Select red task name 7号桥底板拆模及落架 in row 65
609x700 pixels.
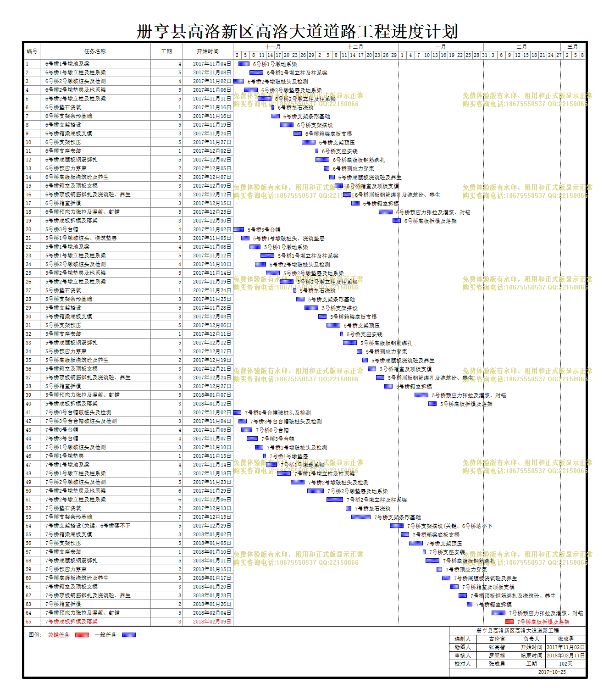coord(72,622)
